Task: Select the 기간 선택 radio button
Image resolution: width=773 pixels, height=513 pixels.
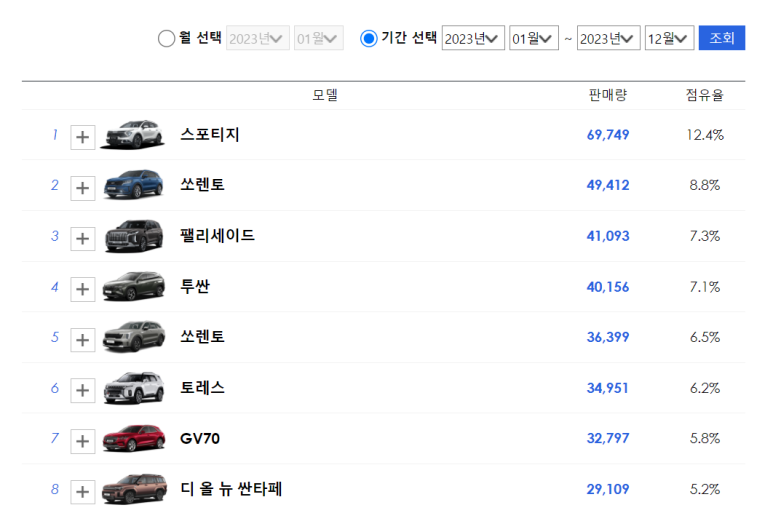Action: 369,38
